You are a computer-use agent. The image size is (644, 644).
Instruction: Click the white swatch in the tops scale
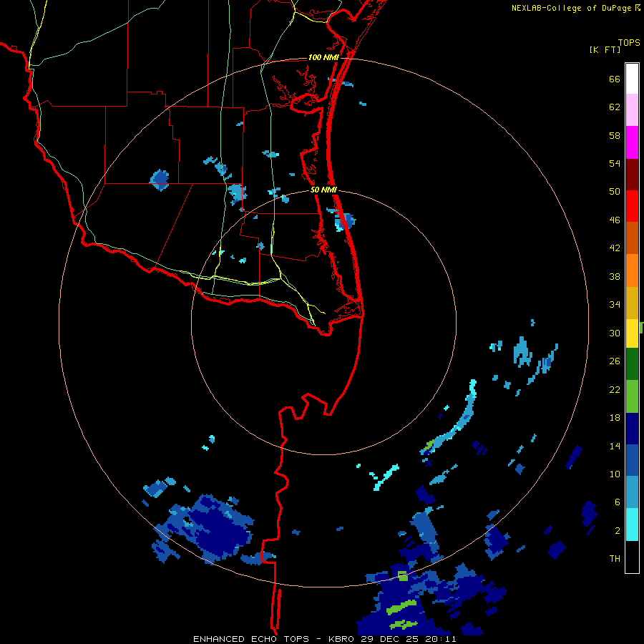tap(632, 79)
